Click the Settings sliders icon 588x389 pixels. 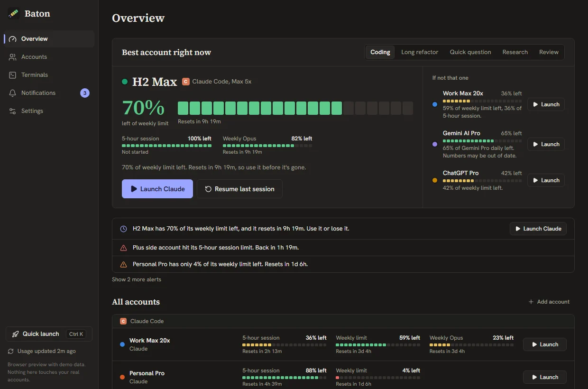coord(12,111)
